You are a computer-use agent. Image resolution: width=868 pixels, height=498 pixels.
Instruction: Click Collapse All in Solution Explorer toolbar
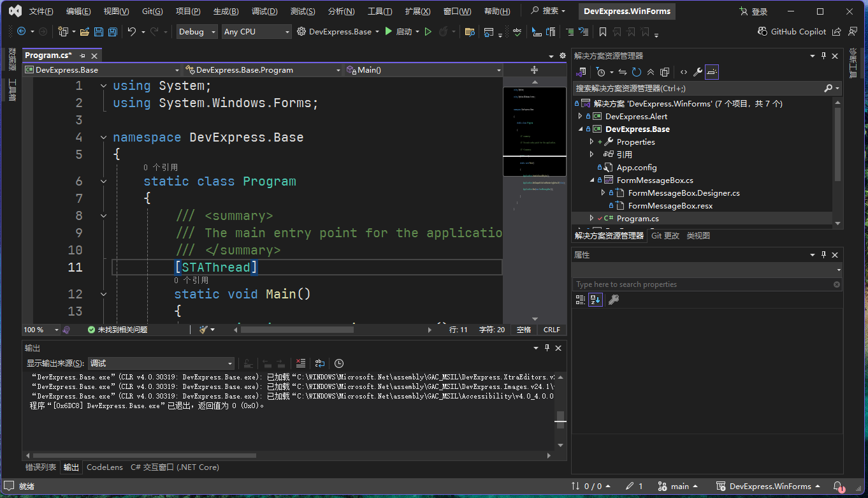pyautogui.click(x=651, y=72)
